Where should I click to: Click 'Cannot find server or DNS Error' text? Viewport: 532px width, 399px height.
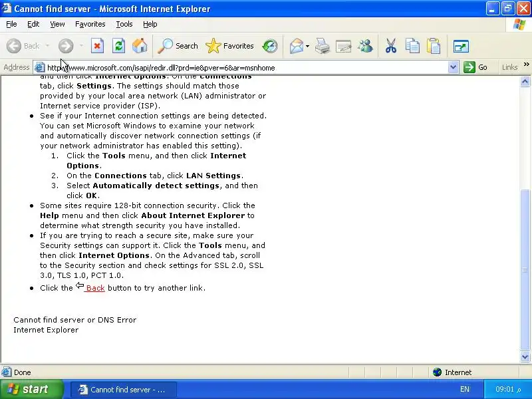pyautogui.click(x=75, y=320)
